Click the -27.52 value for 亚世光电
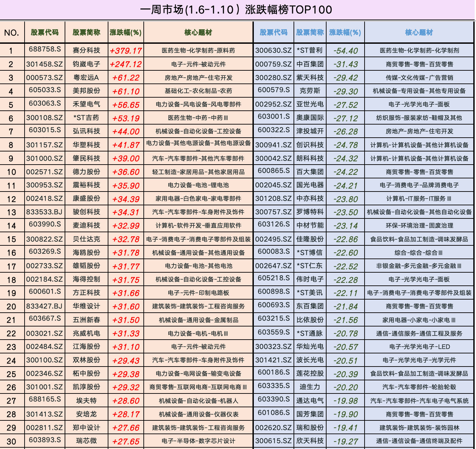The image size is (476, 449). click(346, 105)
